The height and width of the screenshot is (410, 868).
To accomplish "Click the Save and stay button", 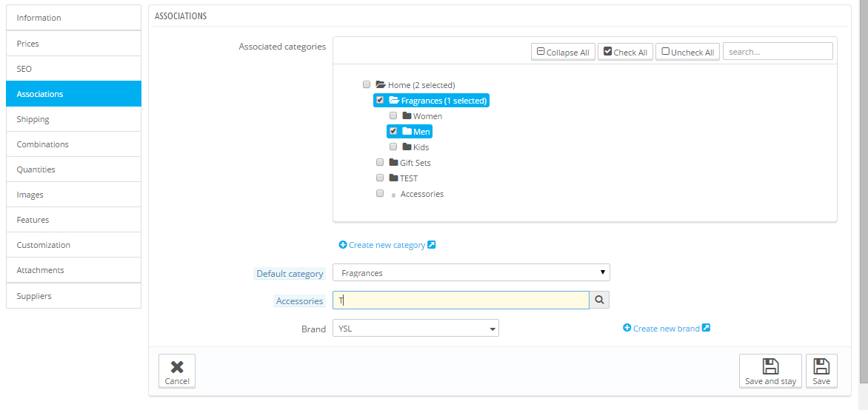I will point(770,371).
